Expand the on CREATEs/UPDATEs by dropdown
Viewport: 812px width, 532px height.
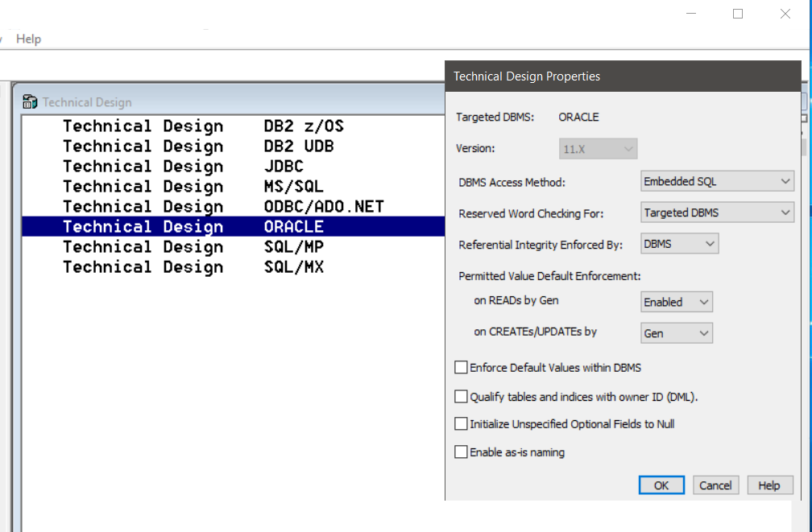(676, 333)
